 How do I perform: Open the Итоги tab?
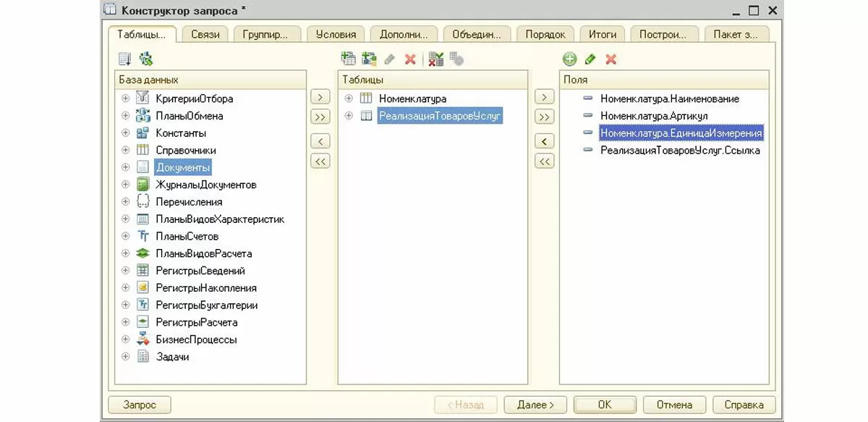pos(603,34)
